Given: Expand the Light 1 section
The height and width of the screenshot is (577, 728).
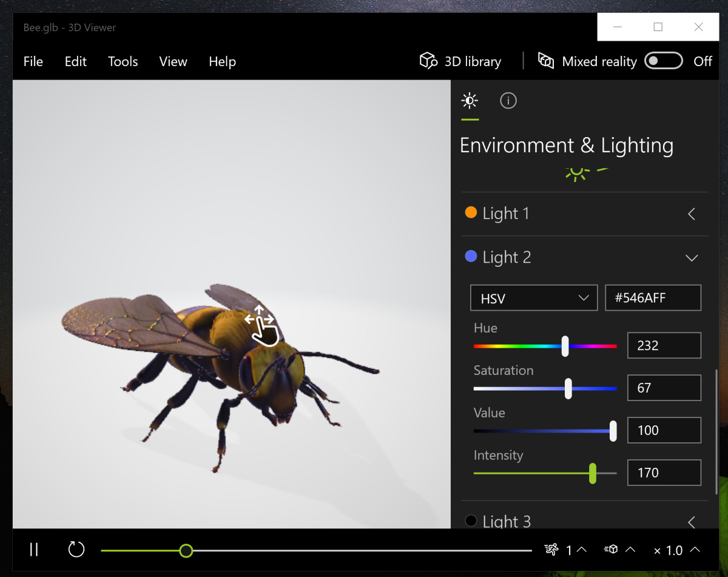Looking at the screenshot, I should coord(691,214).
